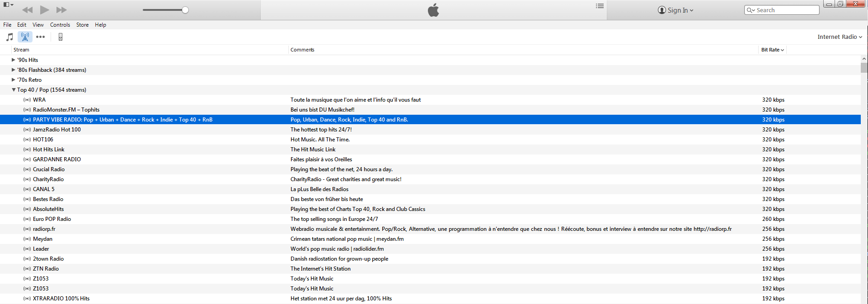
Task: Click the stream icon beside Leader
Action: coord(27,249)
